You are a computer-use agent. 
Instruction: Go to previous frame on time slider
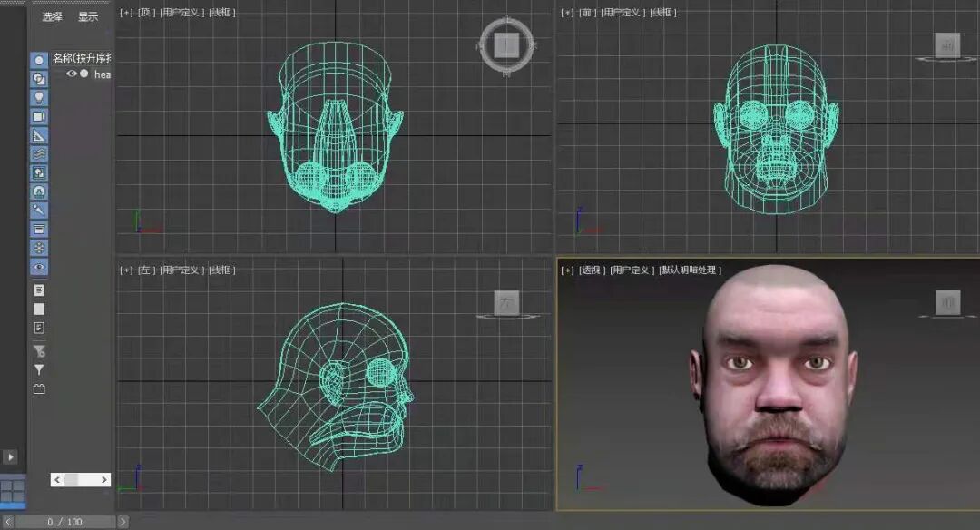8,521
